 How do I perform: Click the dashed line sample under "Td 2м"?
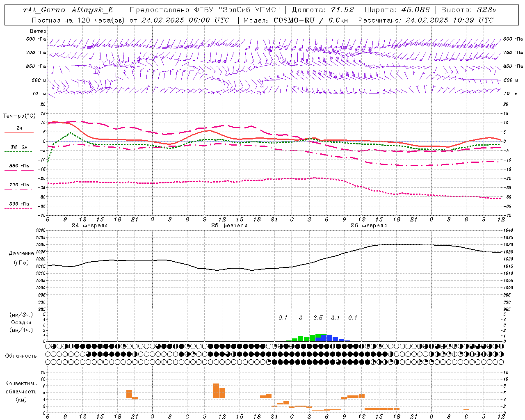coord(18,151)
